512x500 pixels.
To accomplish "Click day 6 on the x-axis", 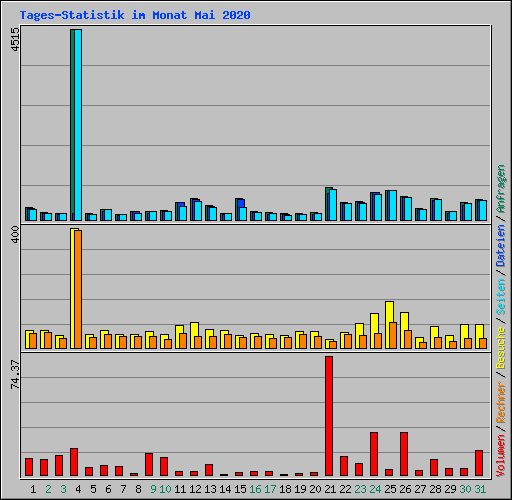I will tap(108, 489).
